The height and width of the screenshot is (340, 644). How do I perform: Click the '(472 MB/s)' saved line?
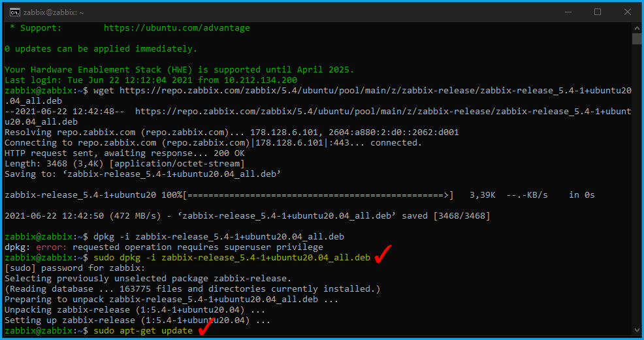pyautogui.click(x=248, y=216)
